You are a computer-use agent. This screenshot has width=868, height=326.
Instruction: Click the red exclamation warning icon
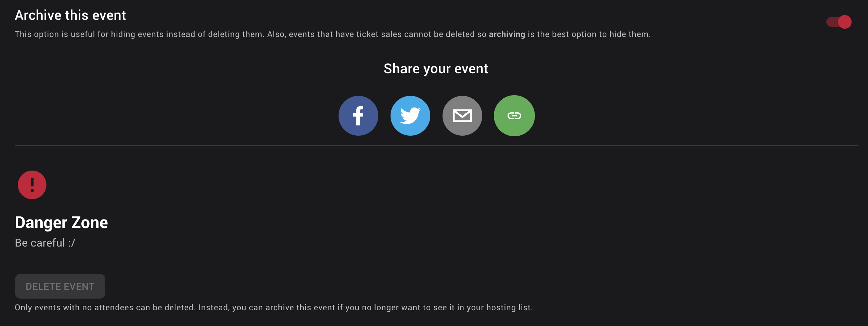click(x=32, y=185)
